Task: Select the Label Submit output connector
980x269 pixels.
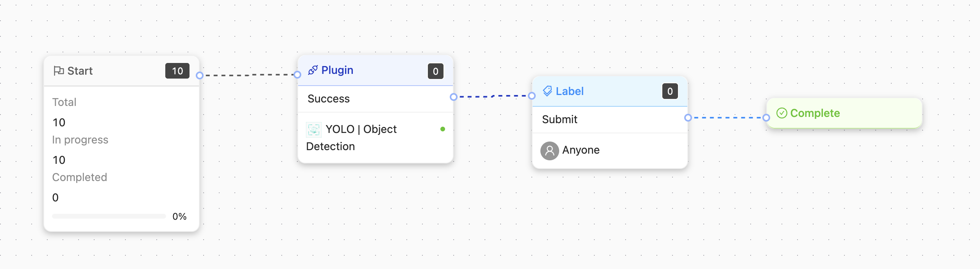Action: click(688, 118)
